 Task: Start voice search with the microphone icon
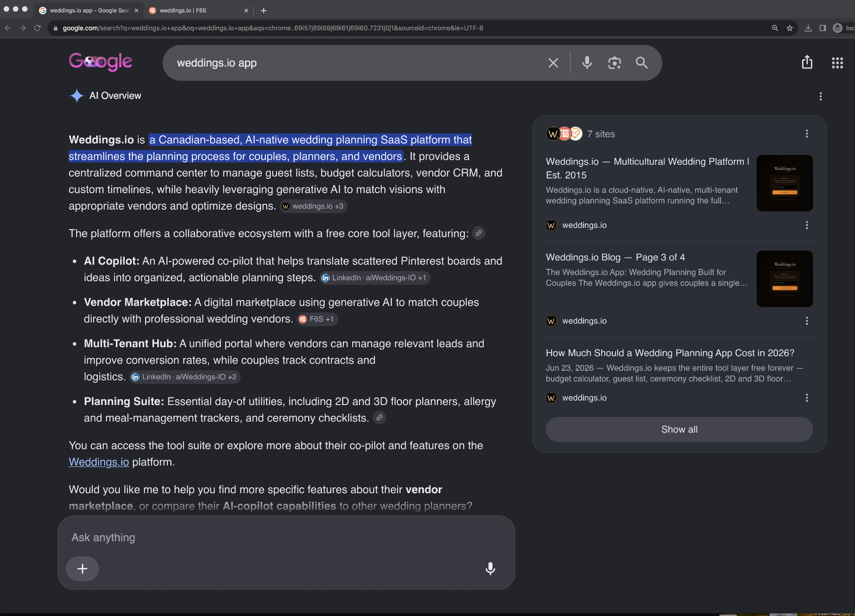[587, 63]
